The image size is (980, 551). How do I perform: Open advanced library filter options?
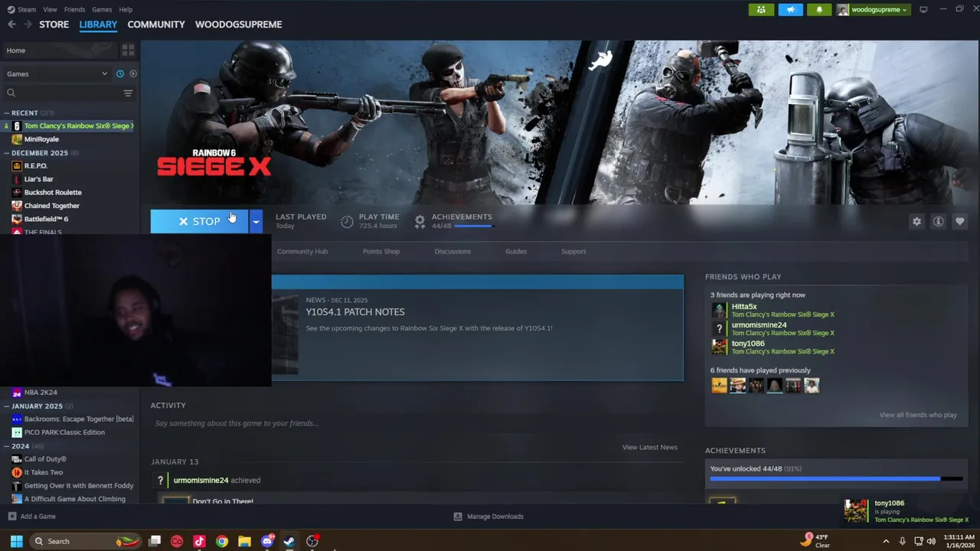coord(128,93)
